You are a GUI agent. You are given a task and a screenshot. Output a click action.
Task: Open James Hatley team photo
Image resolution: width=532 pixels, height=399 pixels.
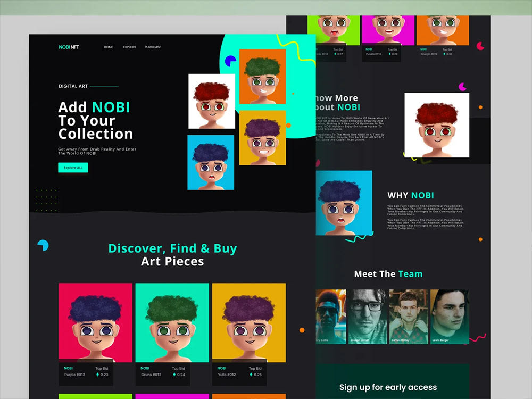coord(409,317)
